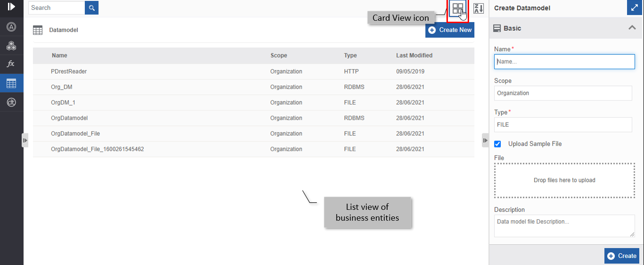Viewport: 644px width, 265px height.
Task: Open the dt sidebar icon
Action: tap(11, 102)
